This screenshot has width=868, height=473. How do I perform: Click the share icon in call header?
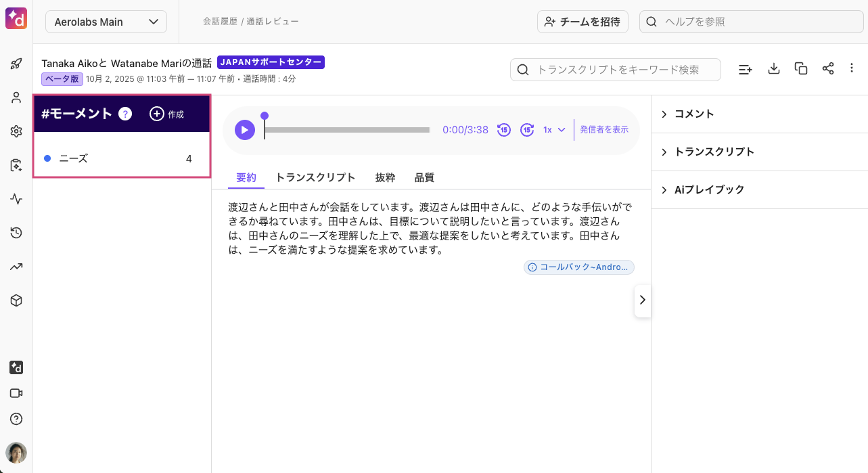point(828,68)
